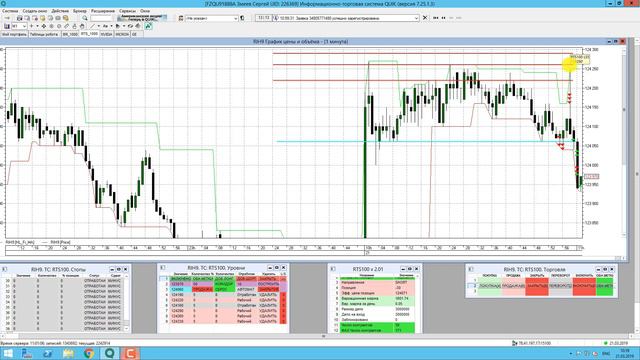
Task: Click the chart's right vertical scrollbar
Action: (624, 141)
